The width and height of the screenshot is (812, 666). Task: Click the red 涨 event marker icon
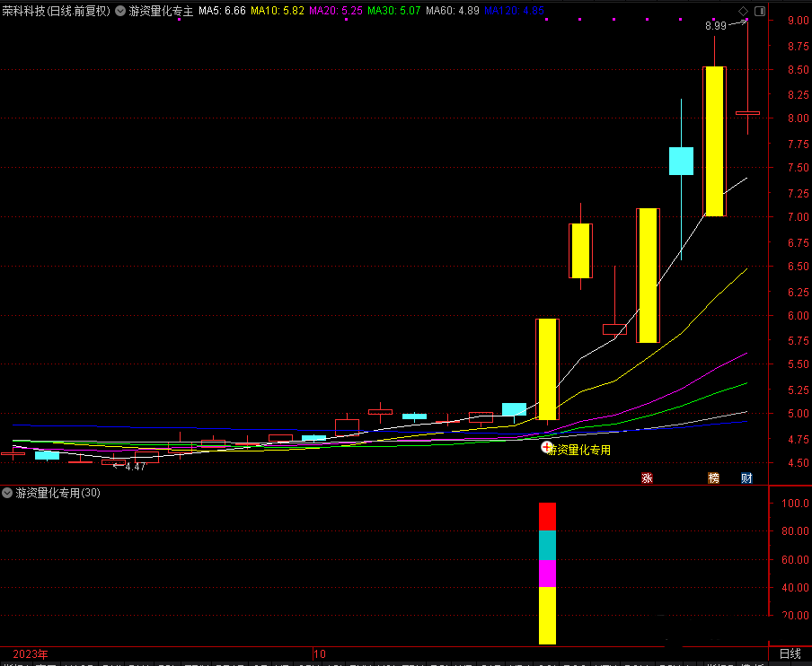coord(646,478)
